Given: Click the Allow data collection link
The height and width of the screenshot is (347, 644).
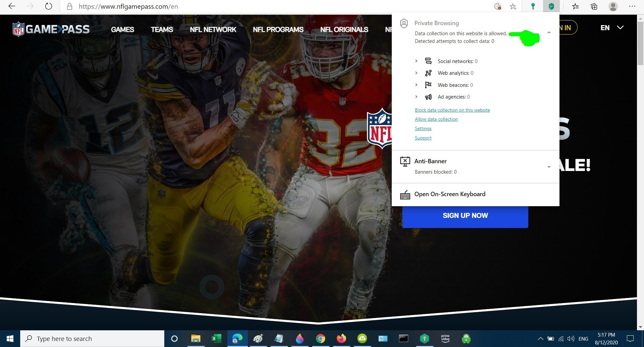Looking at the screenshot, I should [436, 119].
